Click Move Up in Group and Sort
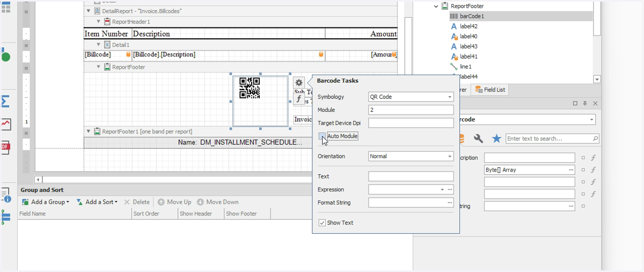This screenshot has width=644, height=272. point(174,202)
